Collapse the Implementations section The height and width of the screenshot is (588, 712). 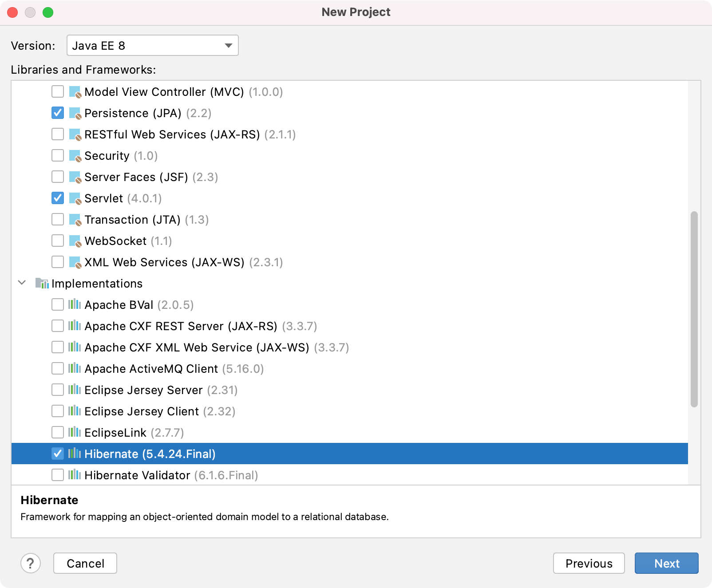coord(21,284)
